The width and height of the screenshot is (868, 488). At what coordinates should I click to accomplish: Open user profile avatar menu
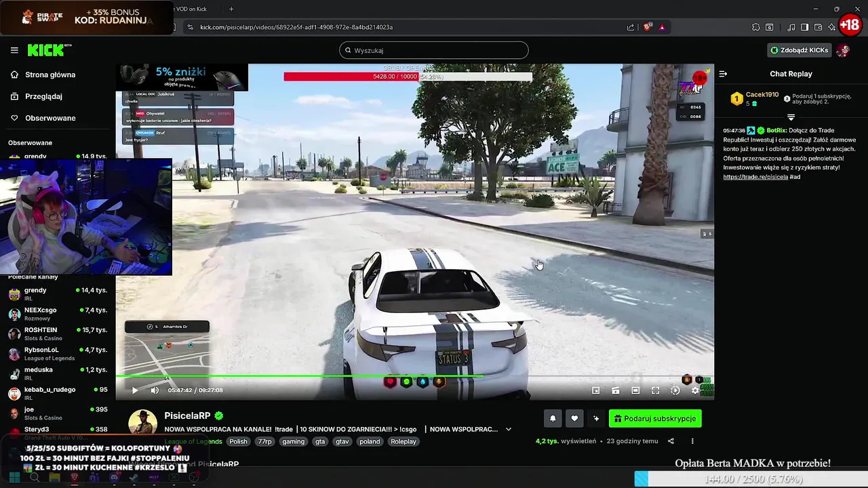point(843,50)
